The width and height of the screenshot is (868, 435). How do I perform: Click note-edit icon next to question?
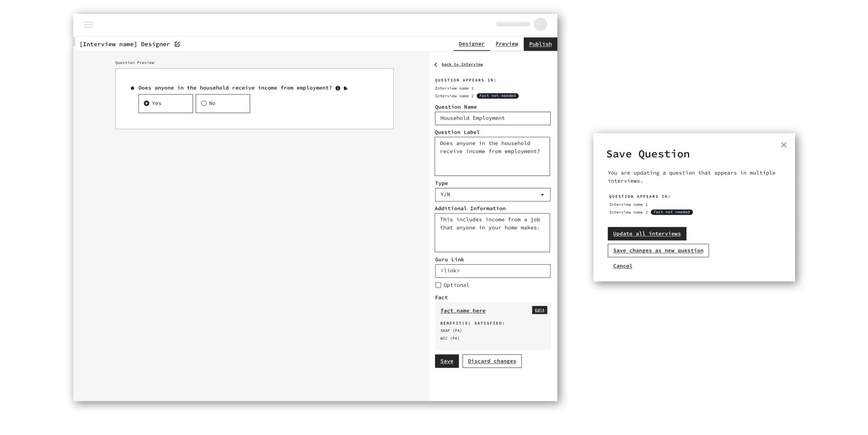pyautogui.click(x=346, y=88)
